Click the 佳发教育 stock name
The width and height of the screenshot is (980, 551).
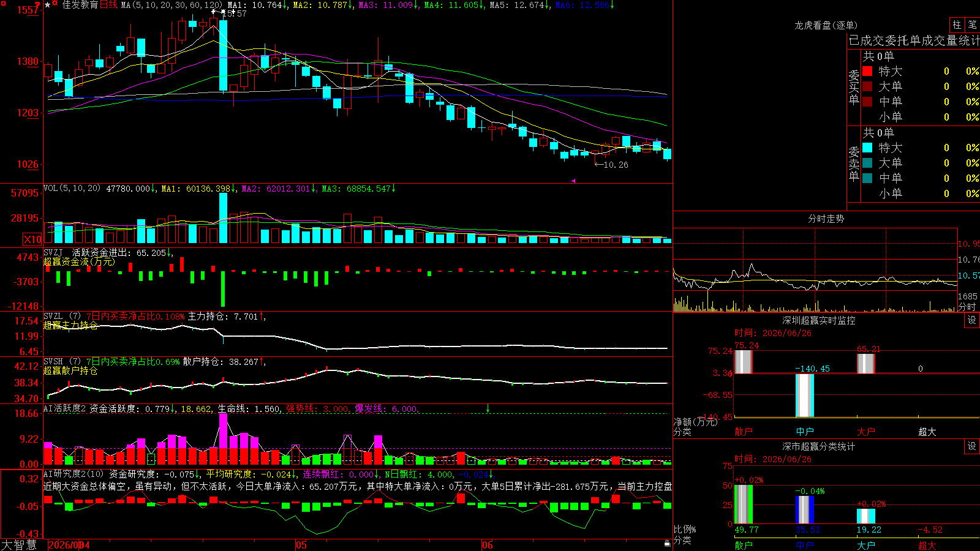pyautogui.click(x=80, y=5)
